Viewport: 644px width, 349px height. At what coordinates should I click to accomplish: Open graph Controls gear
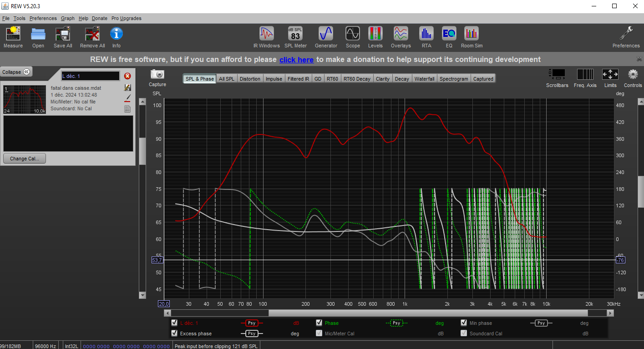click(x=633, y=78)
